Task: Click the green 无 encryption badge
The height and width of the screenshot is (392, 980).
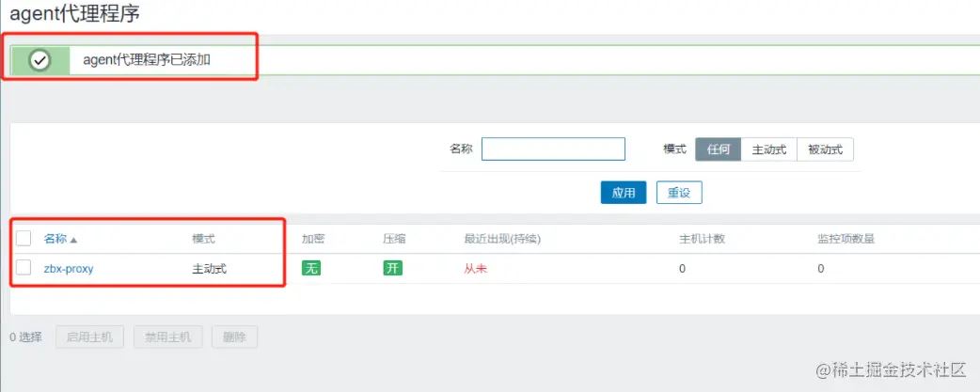Action: tap(311, 269)
